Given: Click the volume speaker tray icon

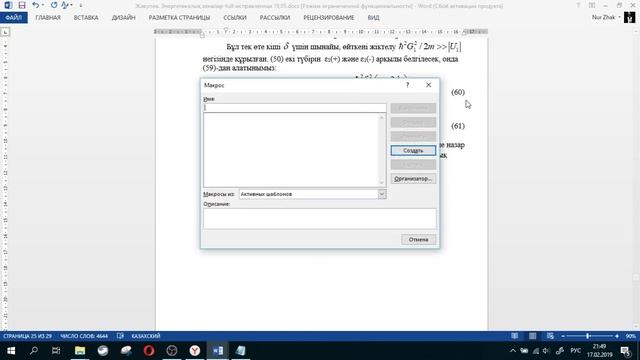Looking at the screenshot, I should [x=546, y=351].
